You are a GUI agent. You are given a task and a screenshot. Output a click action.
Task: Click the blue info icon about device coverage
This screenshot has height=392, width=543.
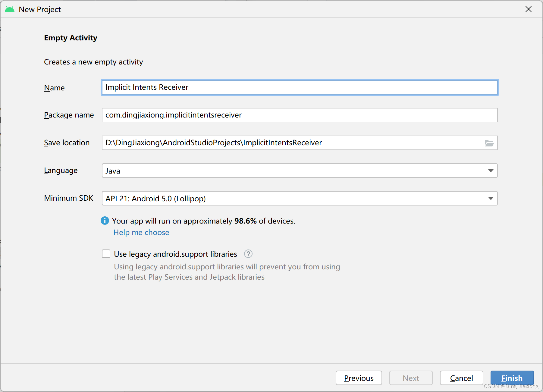pyautogui.click(x=105, y=221)
